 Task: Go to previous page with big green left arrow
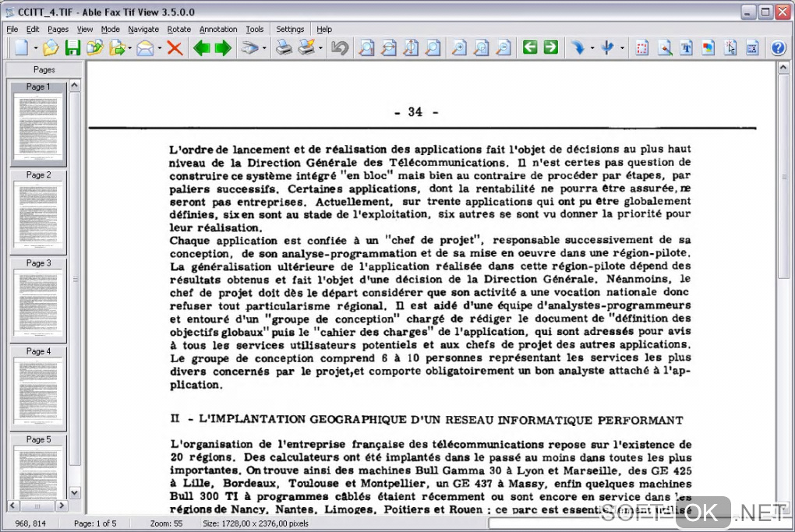202,48
